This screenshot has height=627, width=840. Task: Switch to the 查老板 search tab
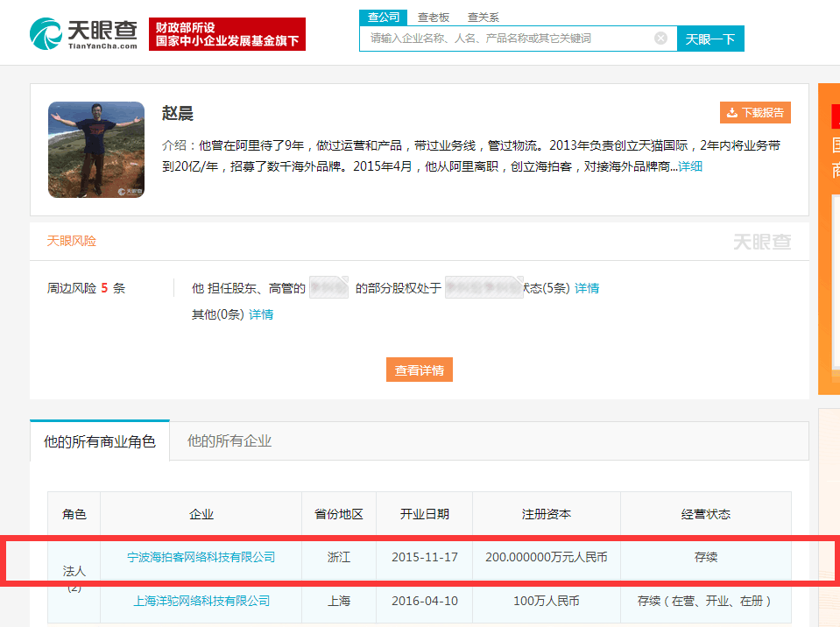[434, 18]
